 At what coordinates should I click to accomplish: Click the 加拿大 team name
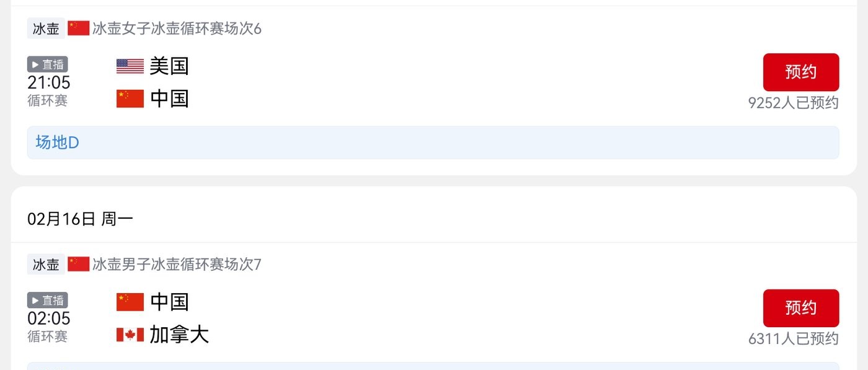[x=179, y=335]
